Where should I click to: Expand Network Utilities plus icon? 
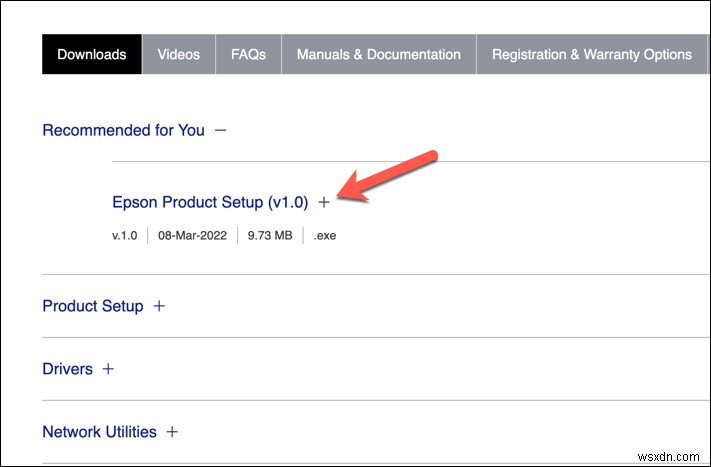click(172, 432)
